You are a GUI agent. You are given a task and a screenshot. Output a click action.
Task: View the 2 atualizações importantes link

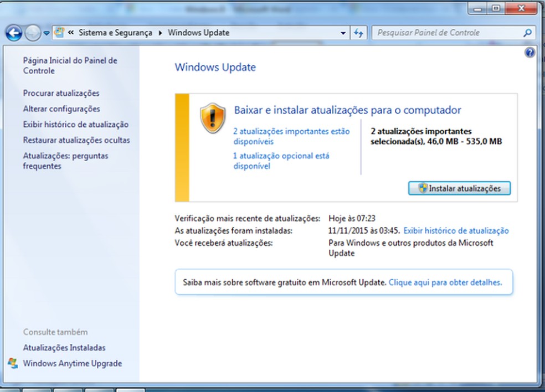click(x=291, y=136)
